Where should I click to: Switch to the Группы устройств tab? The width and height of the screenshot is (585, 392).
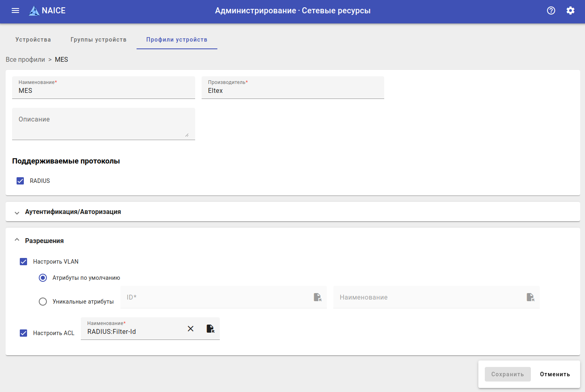[x=99, y=40]
